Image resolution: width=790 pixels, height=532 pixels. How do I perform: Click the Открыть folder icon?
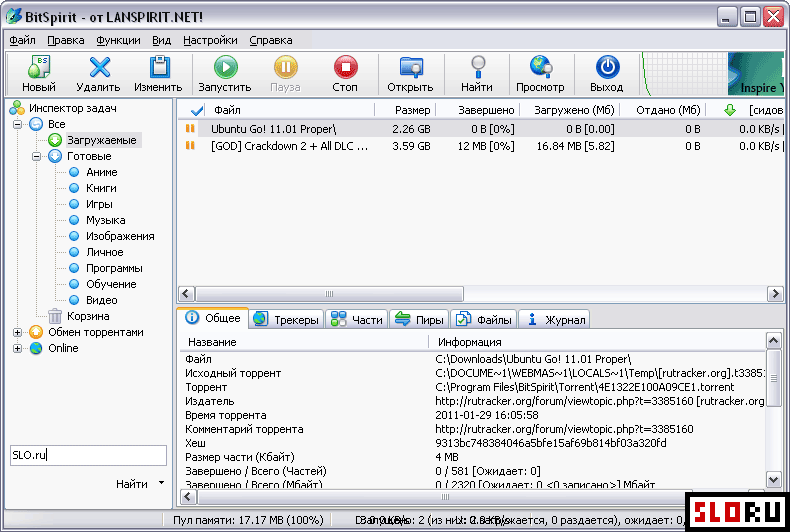pyautogui.click(x=411, y=67)
